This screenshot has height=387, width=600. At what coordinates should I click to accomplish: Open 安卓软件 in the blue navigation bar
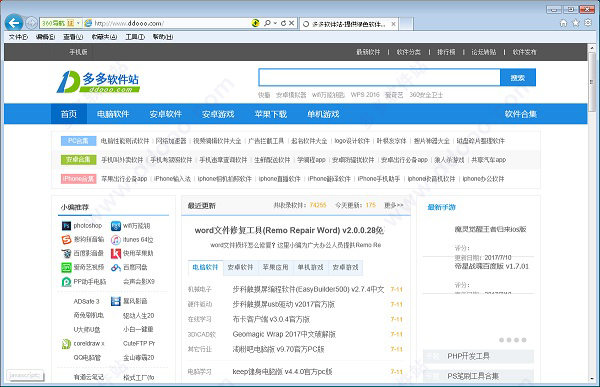(x=165, y=114)
